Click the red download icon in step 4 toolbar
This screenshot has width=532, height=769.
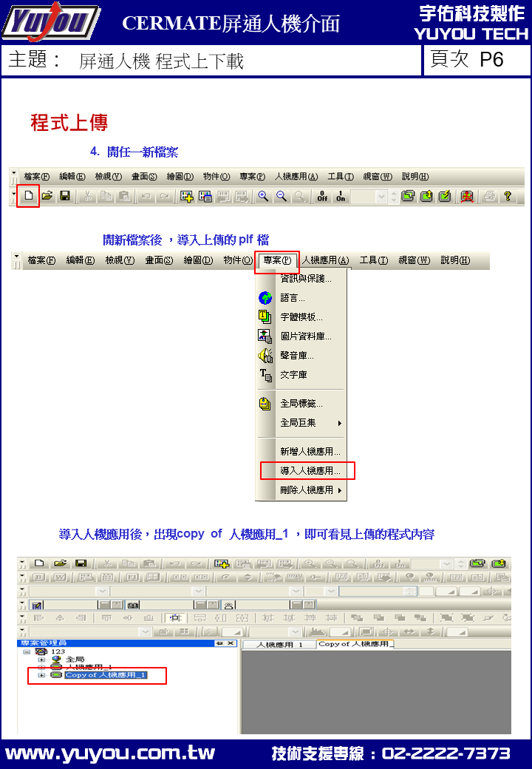click(467, 196)
